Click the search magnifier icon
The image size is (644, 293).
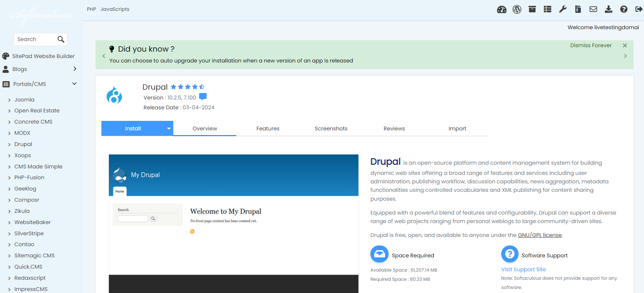pyautogui.click(x=61, y=39)
